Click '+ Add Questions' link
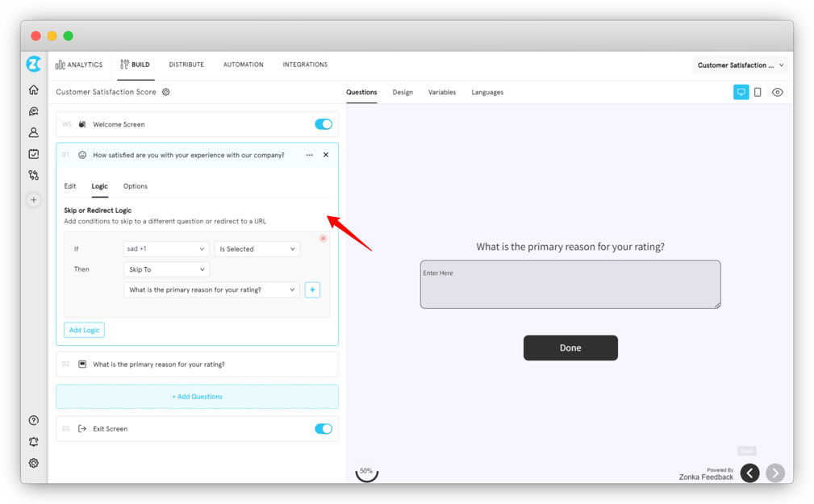The image size is (814, 504). (196, 396)
